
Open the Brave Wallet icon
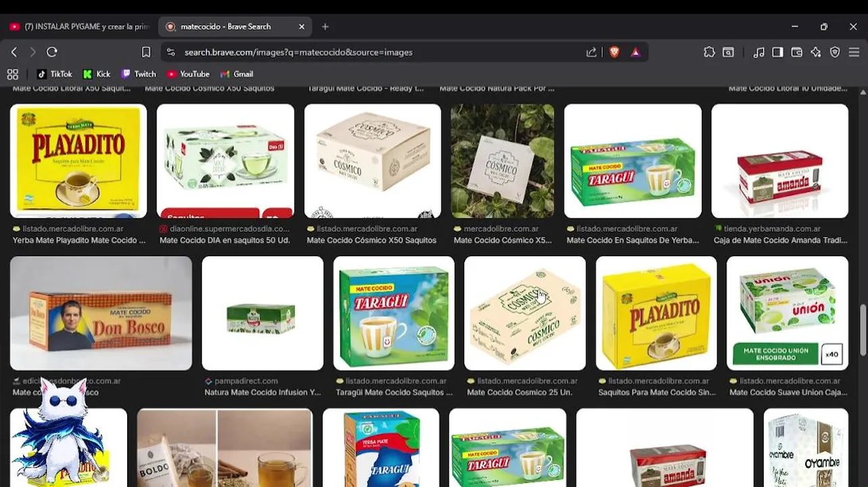pos(797,52)
